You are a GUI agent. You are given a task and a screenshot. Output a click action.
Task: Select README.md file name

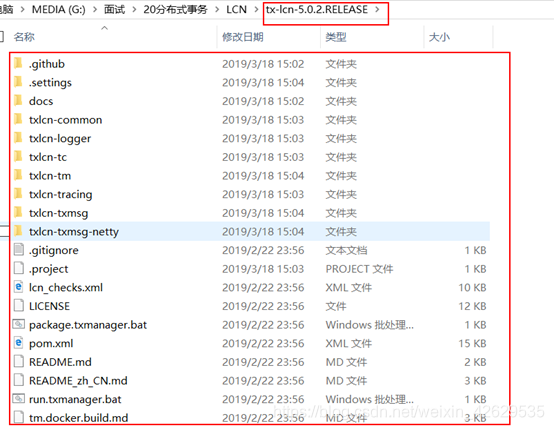pos(60,362)
